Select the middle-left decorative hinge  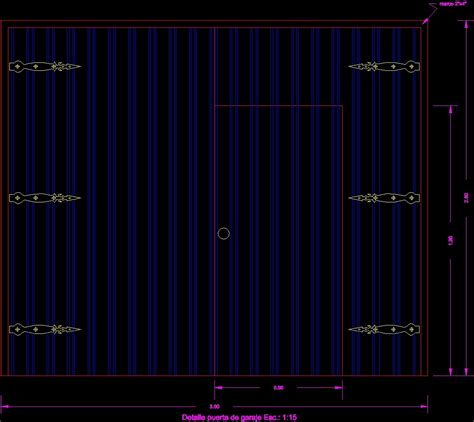tap(45, 198)
